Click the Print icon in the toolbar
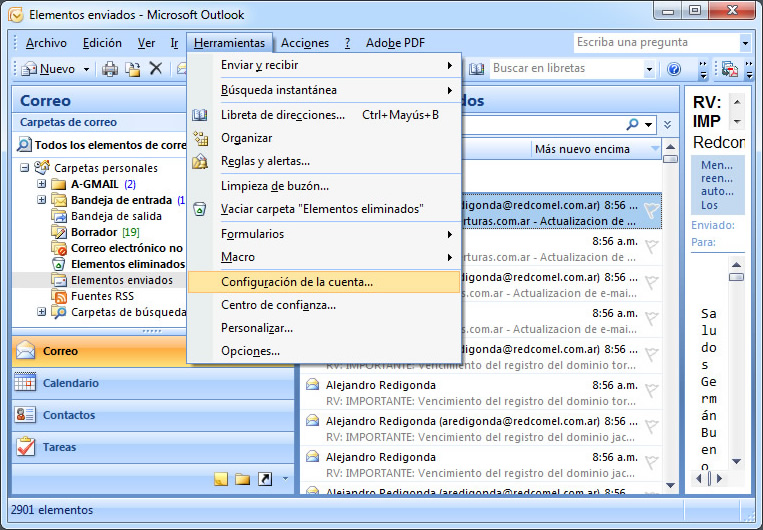Image resolution: width=763 pixels, height=530 pixels. click(110, 69)
